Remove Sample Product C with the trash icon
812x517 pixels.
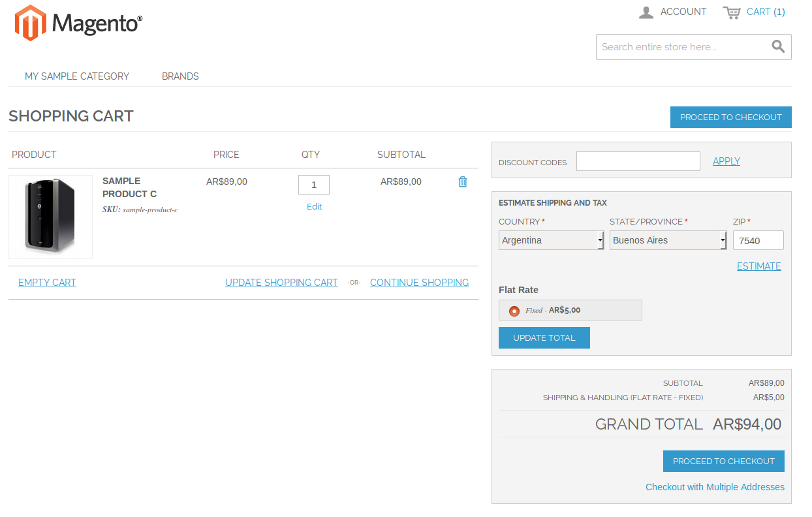tap(463, 181)
